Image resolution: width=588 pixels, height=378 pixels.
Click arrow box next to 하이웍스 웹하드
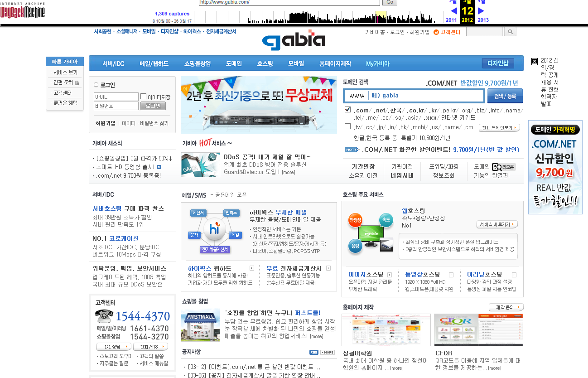tap(252, 268)
